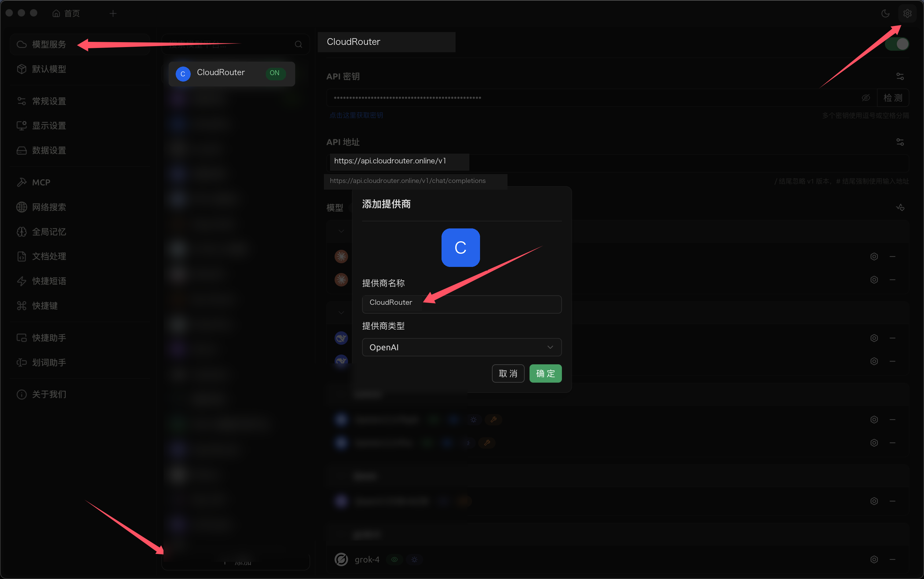Toggle dark mode with the moon icon

[885, 13]
